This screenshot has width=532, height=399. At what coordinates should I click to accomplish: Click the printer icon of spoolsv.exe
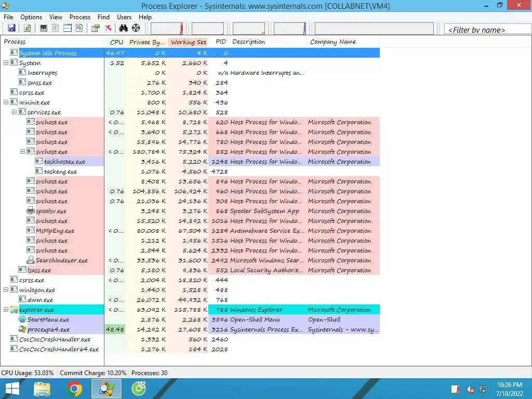[31, 211]
